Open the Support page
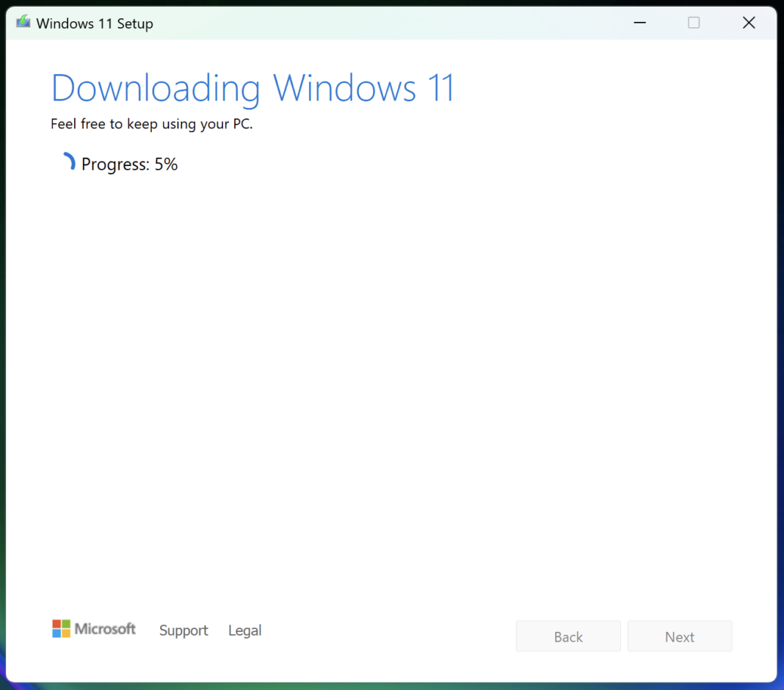 (184, 631)
